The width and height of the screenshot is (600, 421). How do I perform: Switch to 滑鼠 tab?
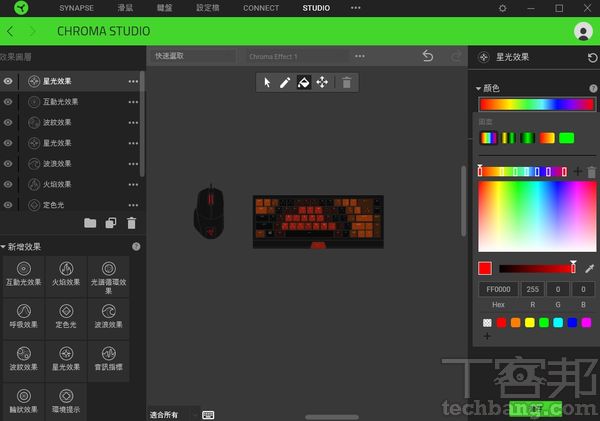pyautogui.click(x=125, y=8)
